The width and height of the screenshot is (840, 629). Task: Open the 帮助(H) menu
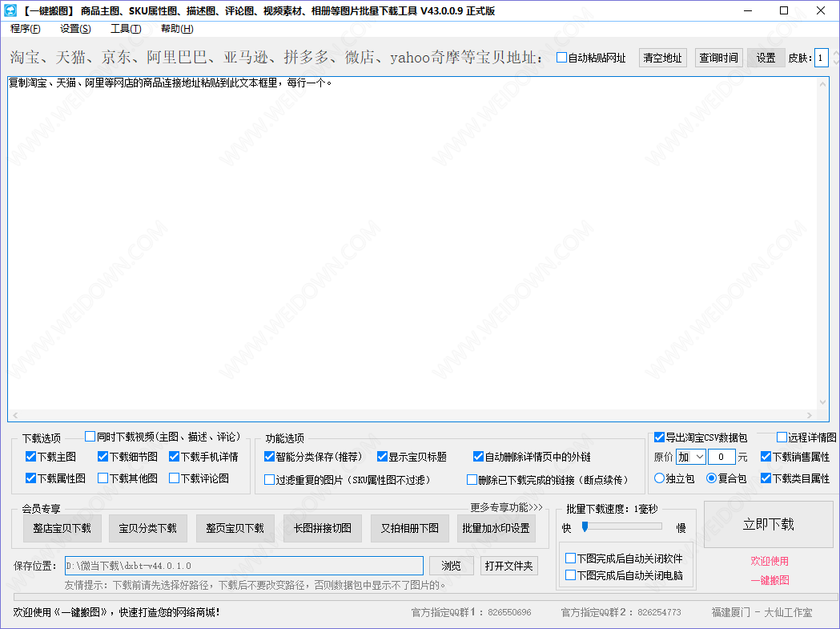pos(177,29)
